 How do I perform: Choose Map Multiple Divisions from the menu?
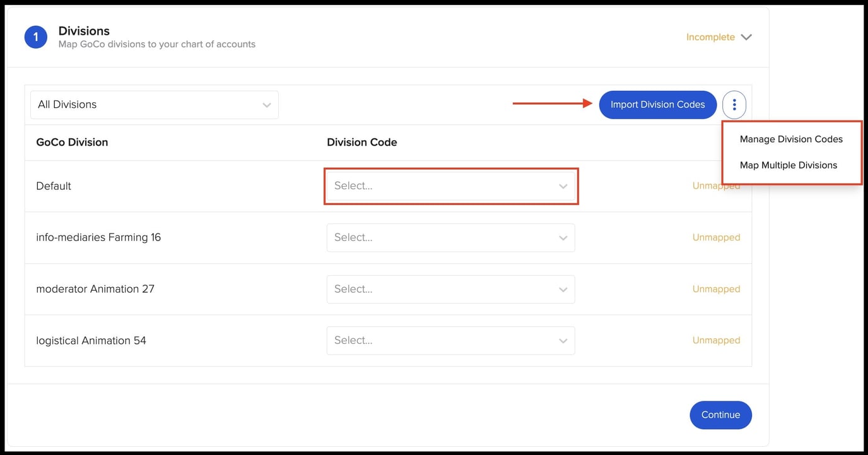tap(789, 165)
